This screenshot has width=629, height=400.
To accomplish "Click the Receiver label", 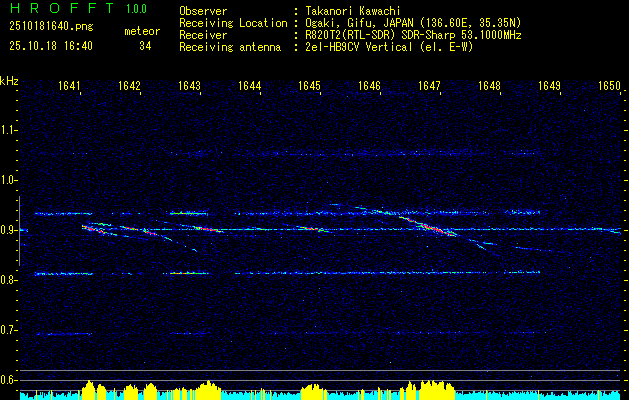I will tap(203, 35).
